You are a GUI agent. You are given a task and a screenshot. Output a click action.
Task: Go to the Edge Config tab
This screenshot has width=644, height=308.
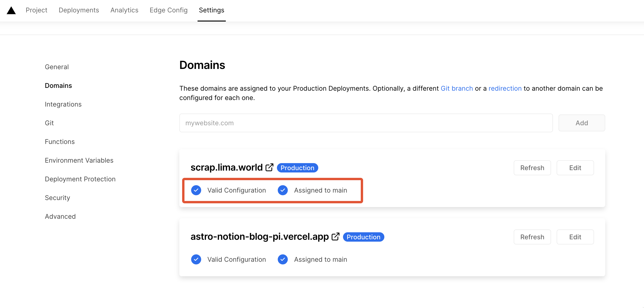point(169,10)
